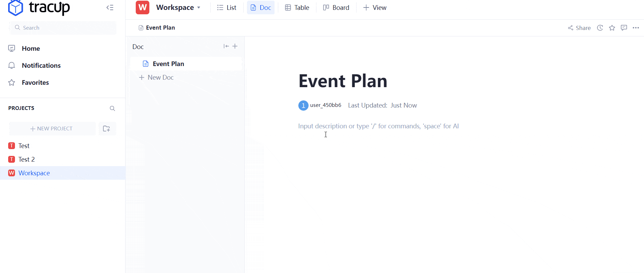The height and width of the screenshot is (273, 644).
Task: Expand the Workspace dropdown arrow
Action: click(199, 7)
